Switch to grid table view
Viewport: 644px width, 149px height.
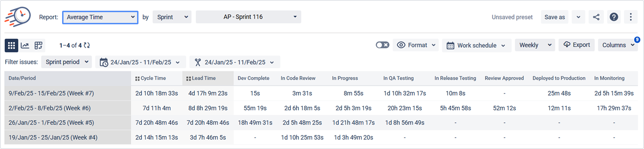pyautogui.click(x=11, y=46)
